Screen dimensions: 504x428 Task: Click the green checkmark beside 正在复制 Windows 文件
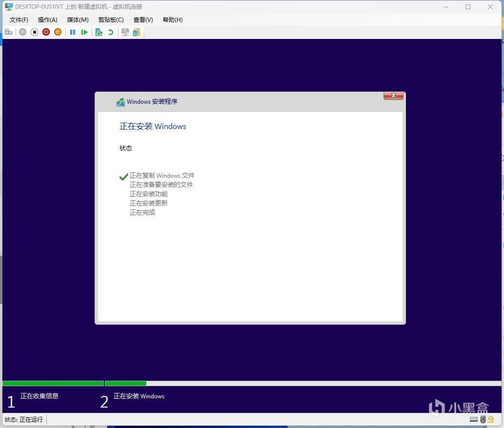[123, 177]
